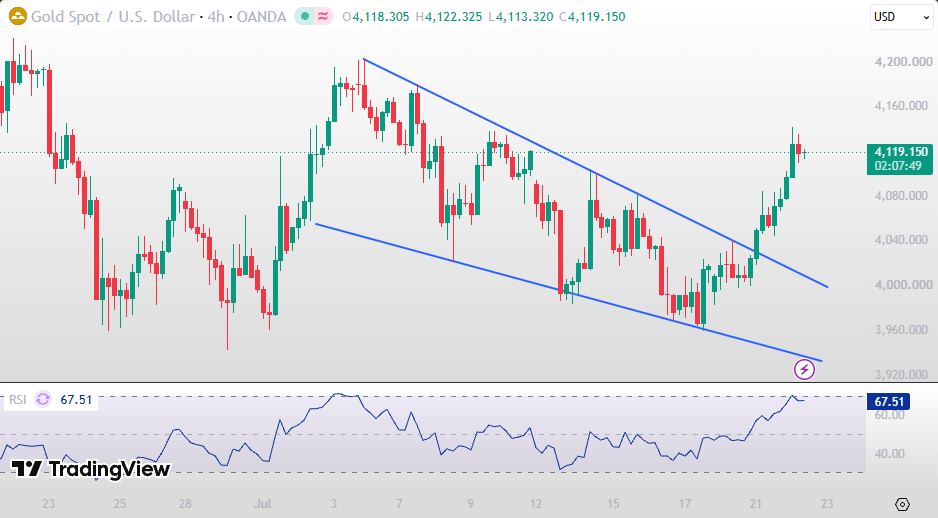Click the green 4,119.150 current price label
The width and height of the screenshot is (938, 518).
(x=900, y=159)
